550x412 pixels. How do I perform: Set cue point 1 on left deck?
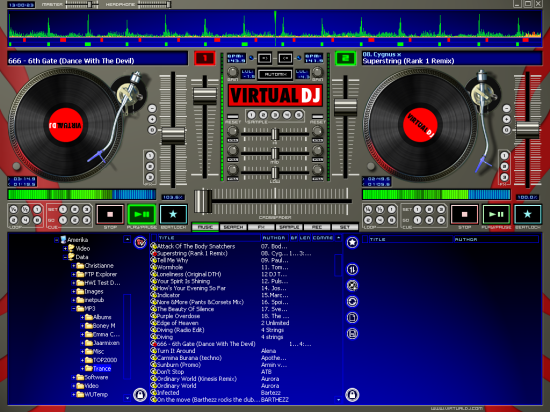[63, 210]
